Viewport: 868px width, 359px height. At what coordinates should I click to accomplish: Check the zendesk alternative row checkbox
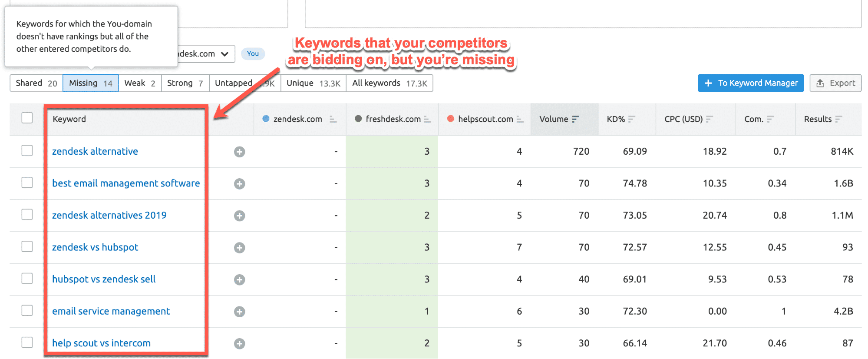pos(27,150)
